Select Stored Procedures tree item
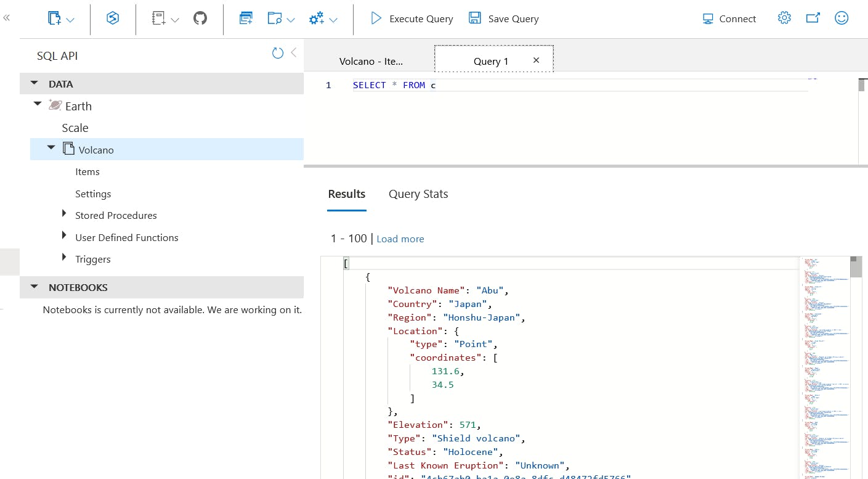This screenshot has width=868, height=479. pyautogui.click(x=116, y=215)
